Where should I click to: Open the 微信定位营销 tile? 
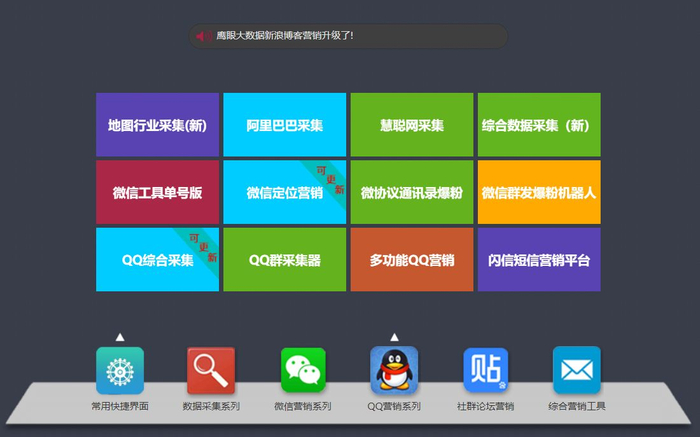pyautogui.click(x=285, y=192)
